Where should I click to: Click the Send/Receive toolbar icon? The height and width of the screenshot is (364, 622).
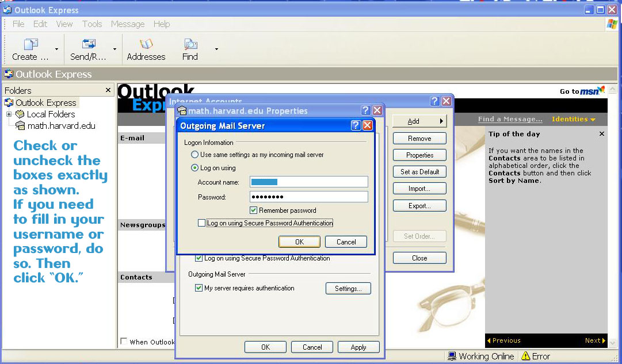click(88, 45)
